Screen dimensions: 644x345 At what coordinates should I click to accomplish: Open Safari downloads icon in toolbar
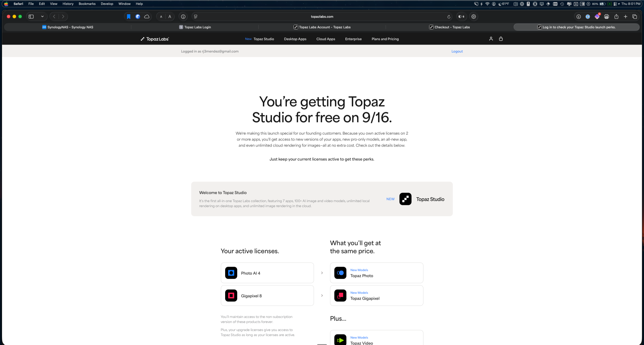point(578,17)
